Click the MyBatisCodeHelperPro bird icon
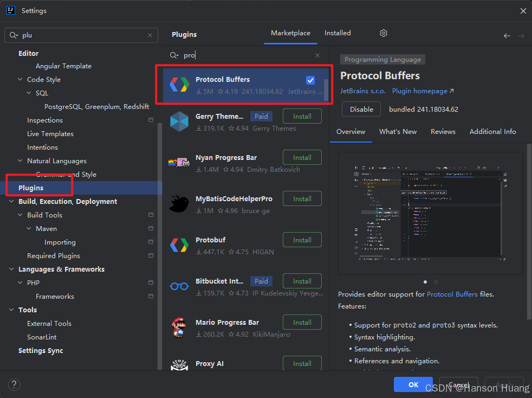 pyautogui.click(x=179, y=204)
